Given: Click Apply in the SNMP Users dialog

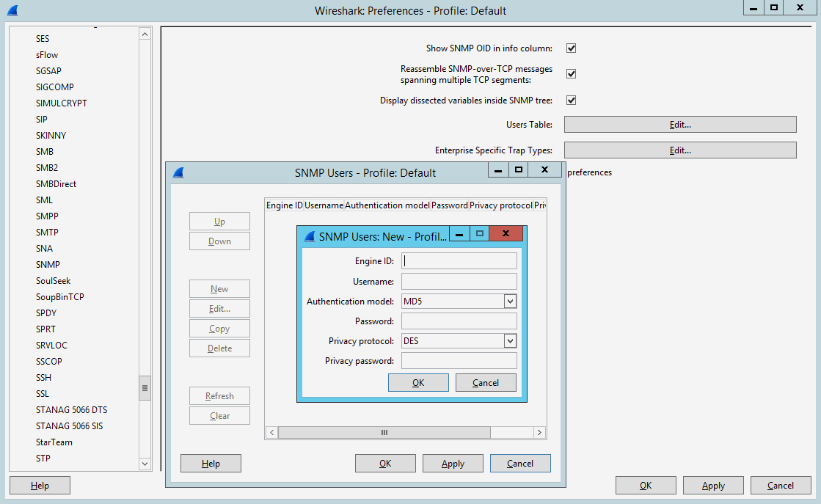Looking at the screenshot, I should pos(453,463).
